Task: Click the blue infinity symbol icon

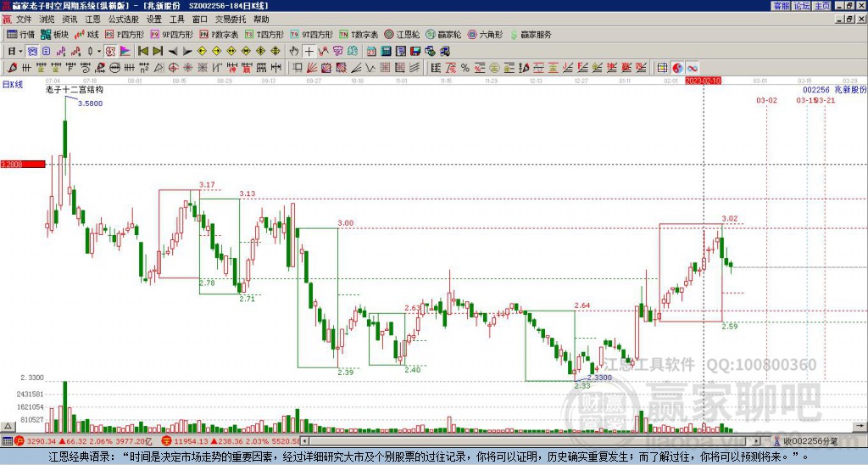Action: pos(692,68)
